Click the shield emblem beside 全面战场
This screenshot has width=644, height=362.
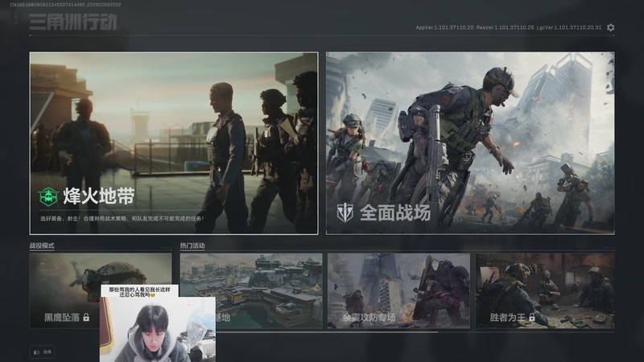[345, 212]
